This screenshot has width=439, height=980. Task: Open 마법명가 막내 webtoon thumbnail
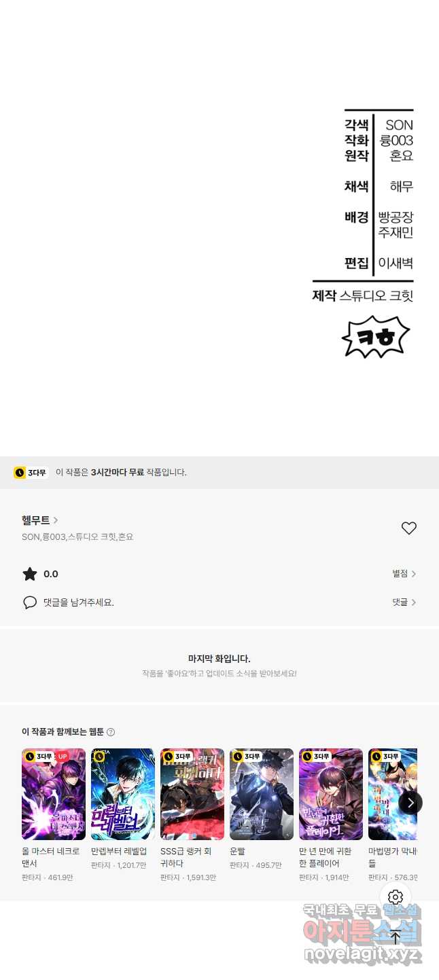393,794
